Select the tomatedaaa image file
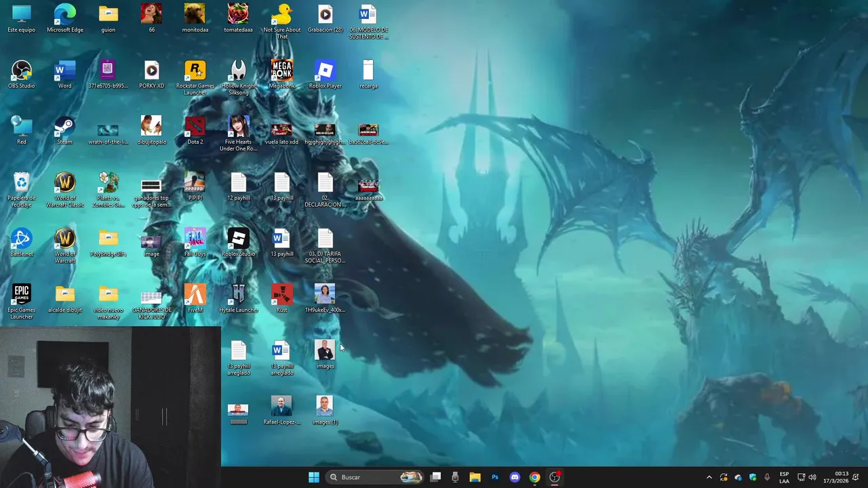 pyautogui.click(x=238, y=18)
